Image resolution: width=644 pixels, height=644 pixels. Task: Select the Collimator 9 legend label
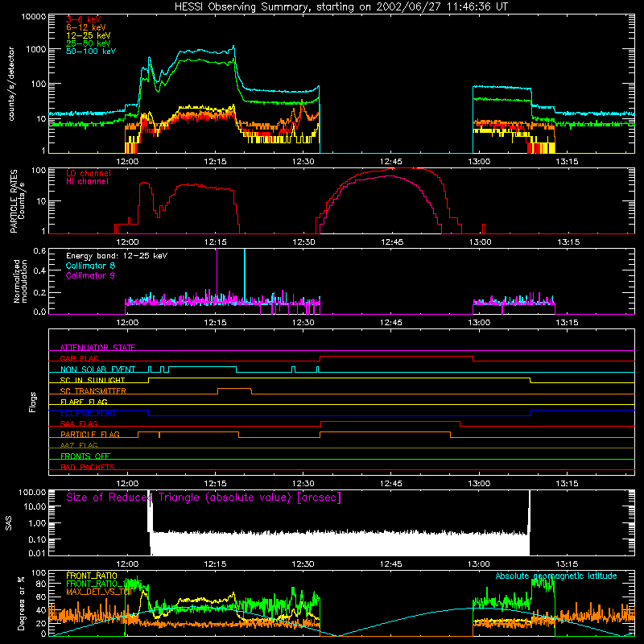pos(90,275)
